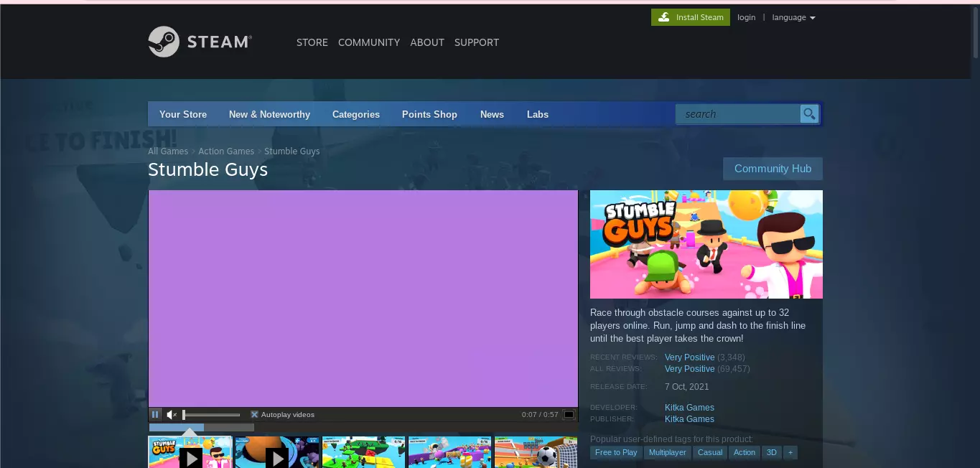Image resolution: width=980 pixels, height=468 pixels.
Task: Click the Action tag
Action: click(x=745, y=452)
